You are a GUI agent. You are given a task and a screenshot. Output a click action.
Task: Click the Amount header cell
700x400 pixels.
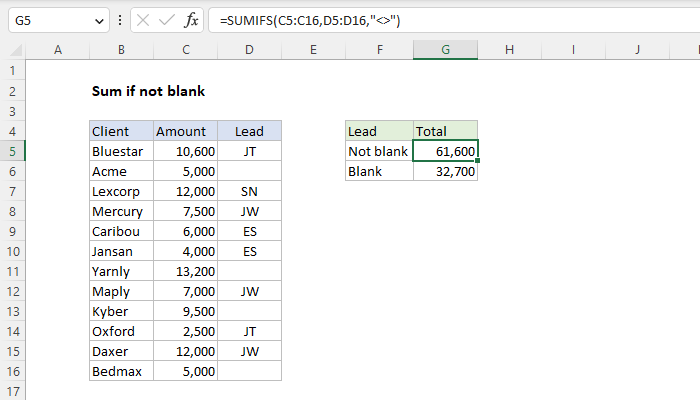(x=186, y=131)
